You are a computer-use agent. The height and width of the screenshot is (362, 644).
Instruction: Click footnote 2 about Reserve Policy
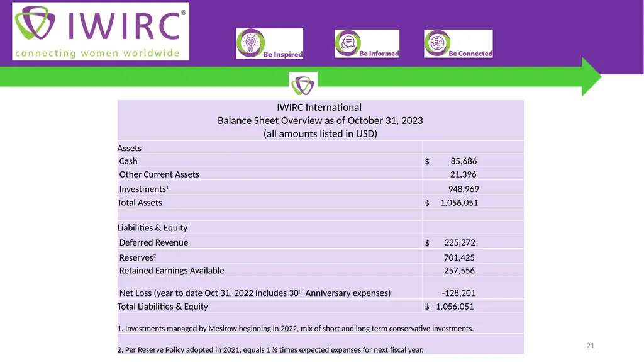tap(270, 349)
